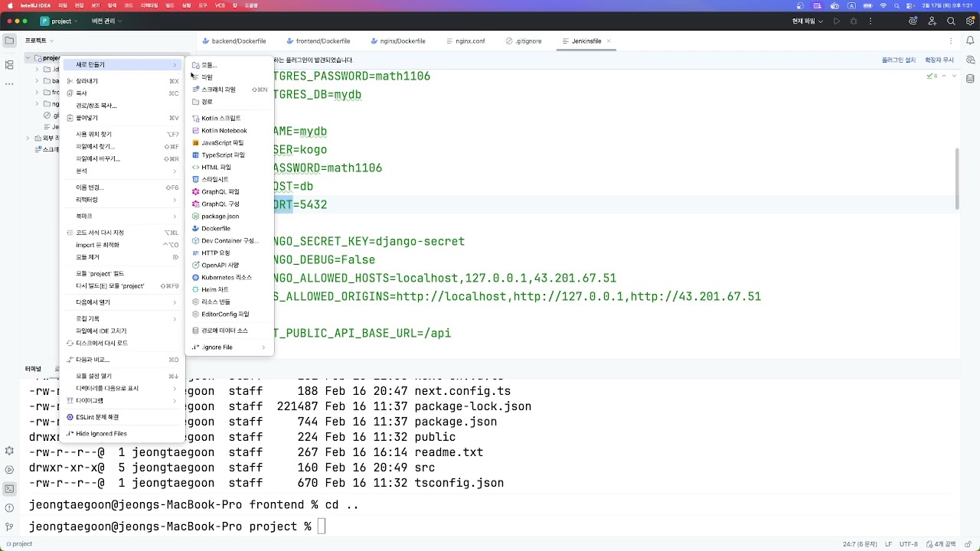Collapse the project root folder in the tree

(28, 58)
